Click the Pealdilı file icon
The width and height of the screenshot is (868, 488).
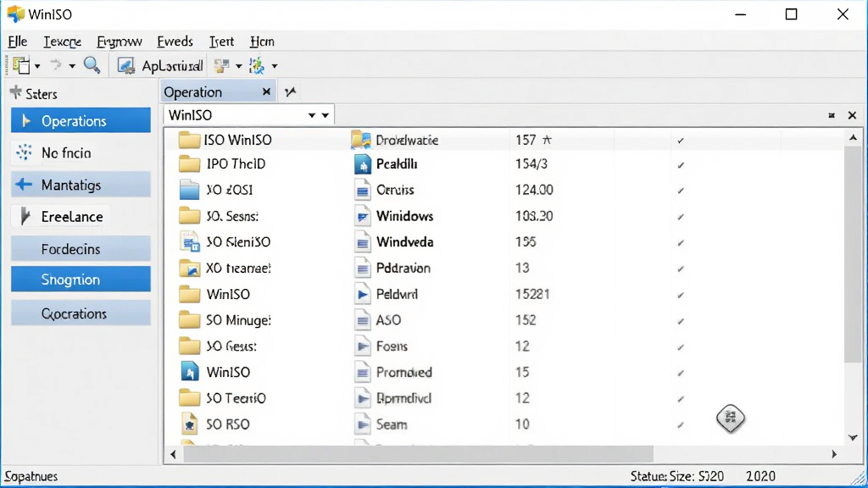point(362,164)
